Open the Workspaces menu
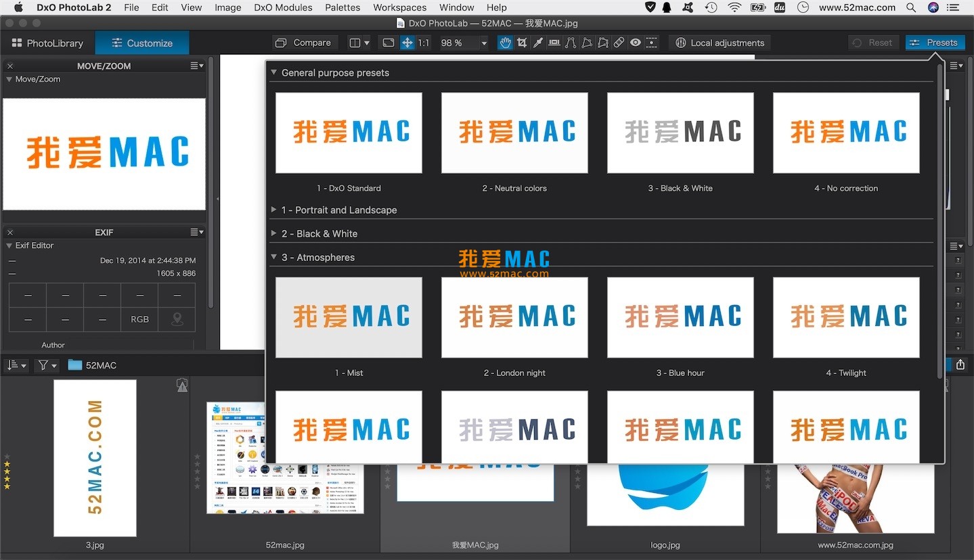The width and height of the screenshot is (974, 560). tap(399, 7)
